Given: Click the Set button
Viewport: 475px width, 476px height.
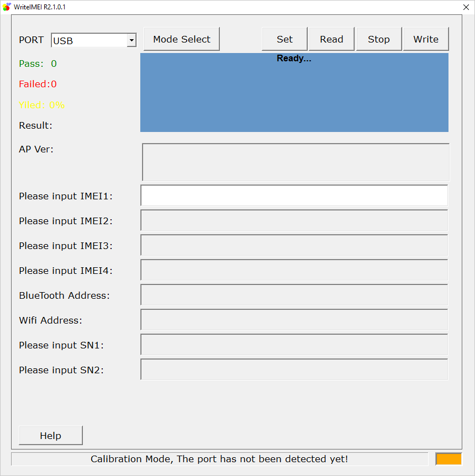Looking at the screenshot, I should [x=284, y=39].
